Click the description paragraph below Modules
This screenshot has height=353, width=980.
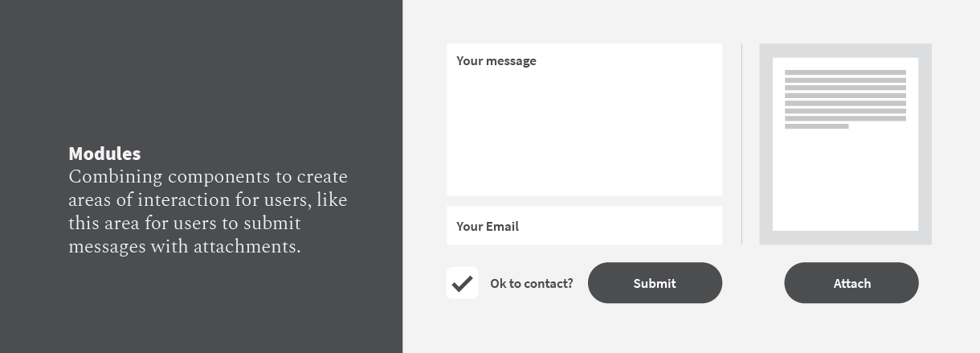[208, 211]
